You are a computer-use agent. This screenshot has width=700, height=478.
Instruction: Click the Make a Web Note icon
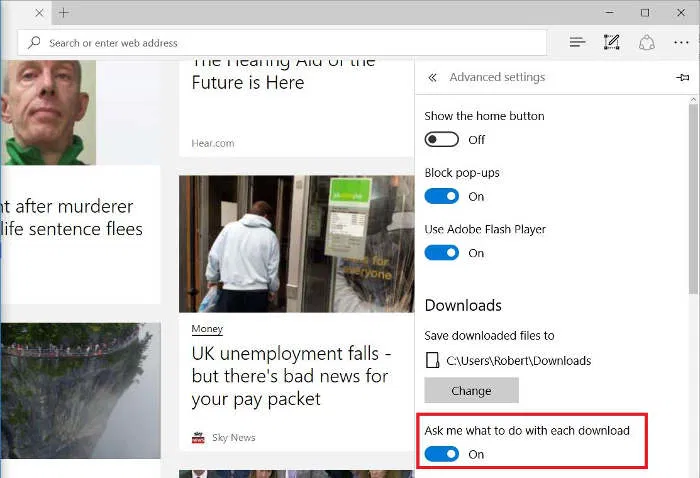click(x=612, y=42)
